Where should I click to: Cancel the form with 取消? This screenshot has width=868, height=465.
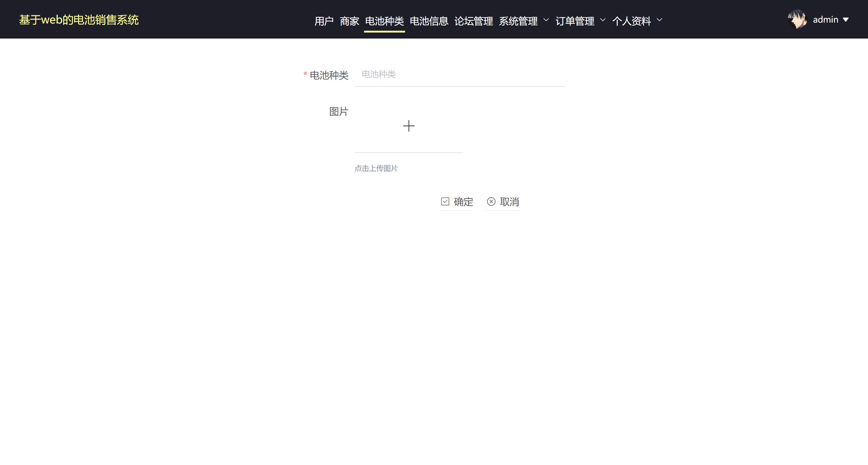tap(502, 202)
